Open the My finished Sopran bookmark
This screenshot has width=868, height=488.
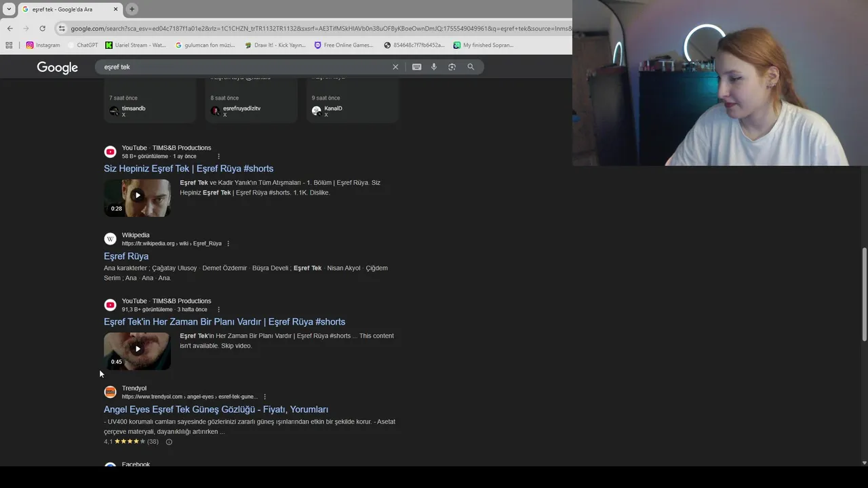pyautogui.click(x=484, y=45)
